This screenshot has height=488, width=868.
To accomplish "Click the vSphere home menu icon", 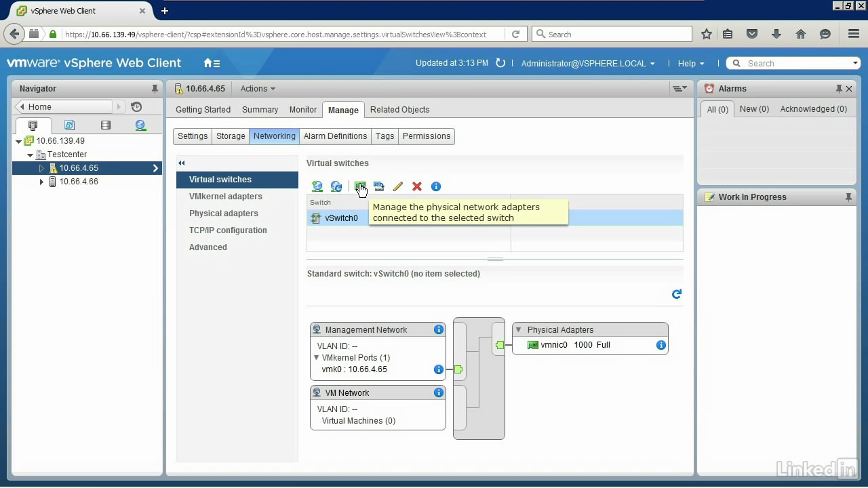I will click(212, 63).
